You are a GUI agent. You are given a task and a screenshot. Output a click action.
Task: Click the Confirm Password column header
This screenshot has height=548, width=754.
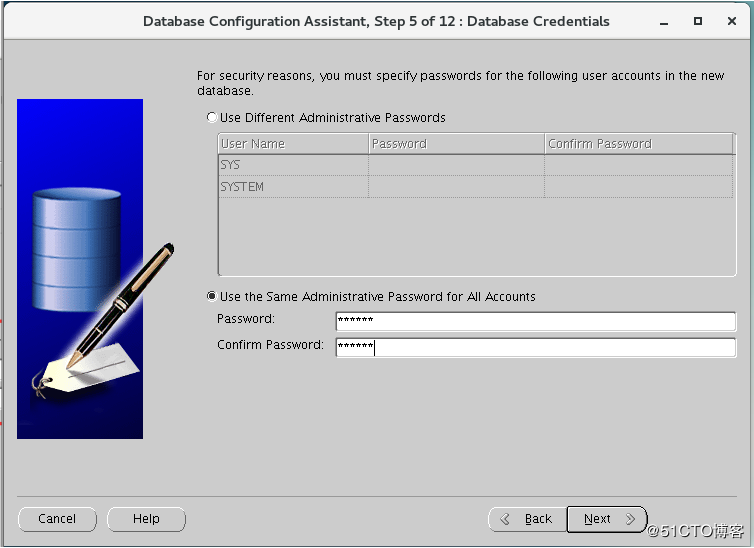(x=639, y=144)
